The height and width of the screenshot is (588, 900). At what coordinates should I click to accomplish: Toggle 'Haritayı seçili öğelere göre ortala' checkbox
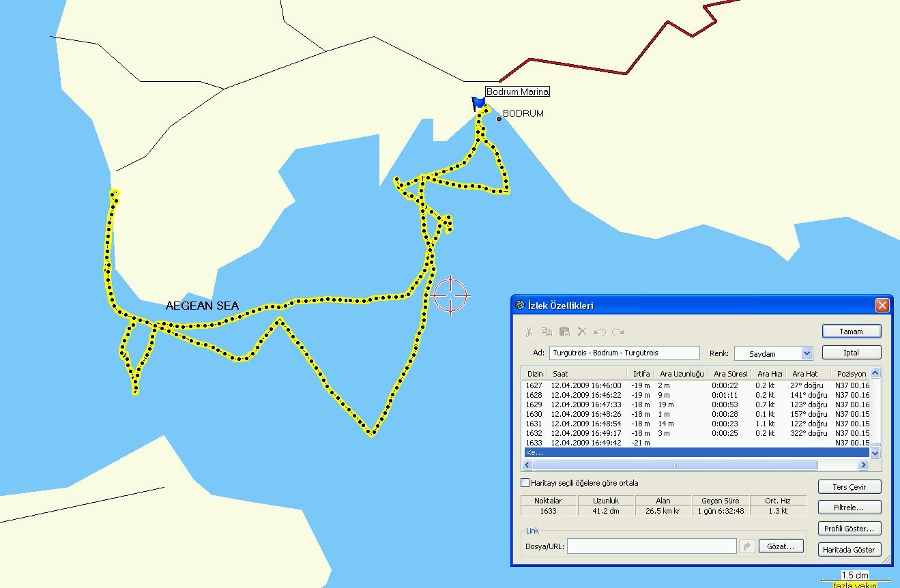click(525, 483)
